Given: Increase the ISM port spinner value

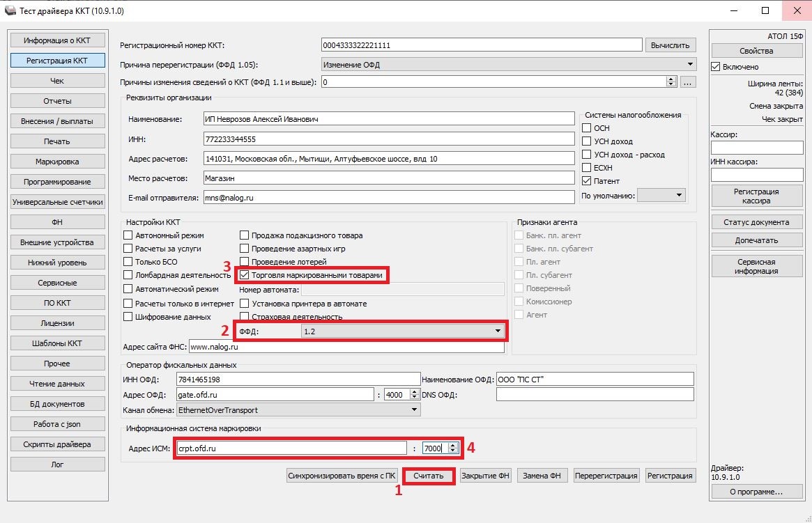Looking at the screenshot, I should [453, 446].
